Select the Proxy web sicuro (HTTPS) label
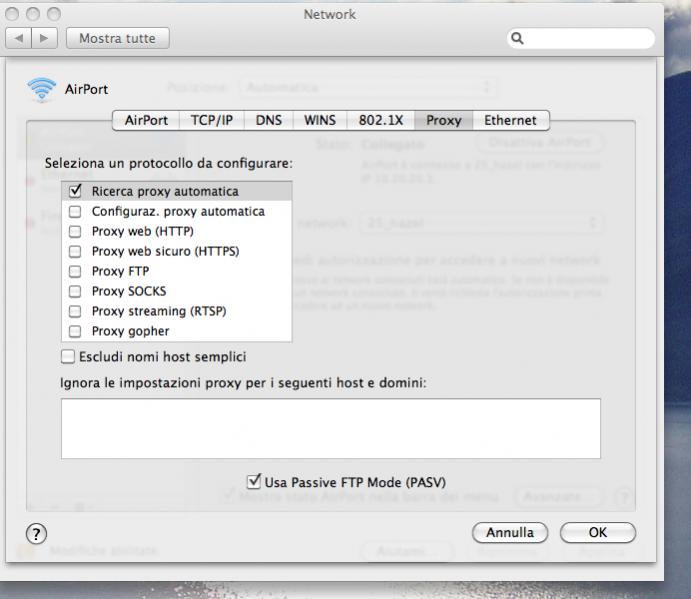Image resolution: width=691 pixels, height=599 pixels. point(166,251)
